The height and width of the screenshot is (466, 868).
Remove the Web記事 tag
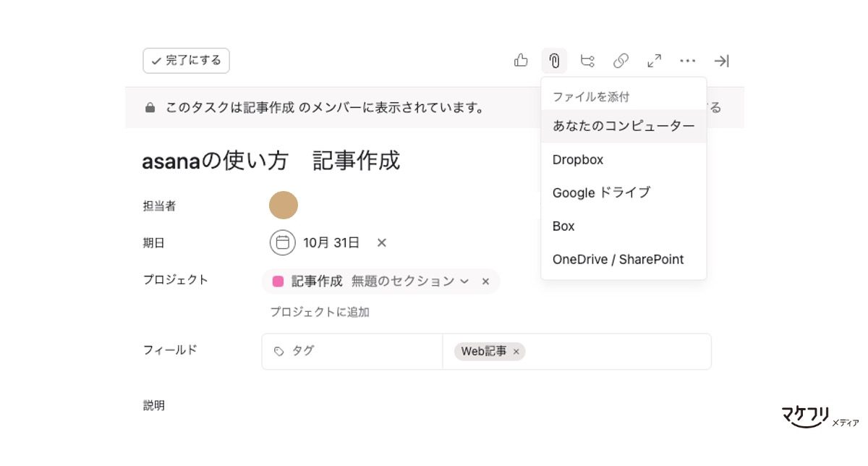pyautogui.click(x=516, y=352)
